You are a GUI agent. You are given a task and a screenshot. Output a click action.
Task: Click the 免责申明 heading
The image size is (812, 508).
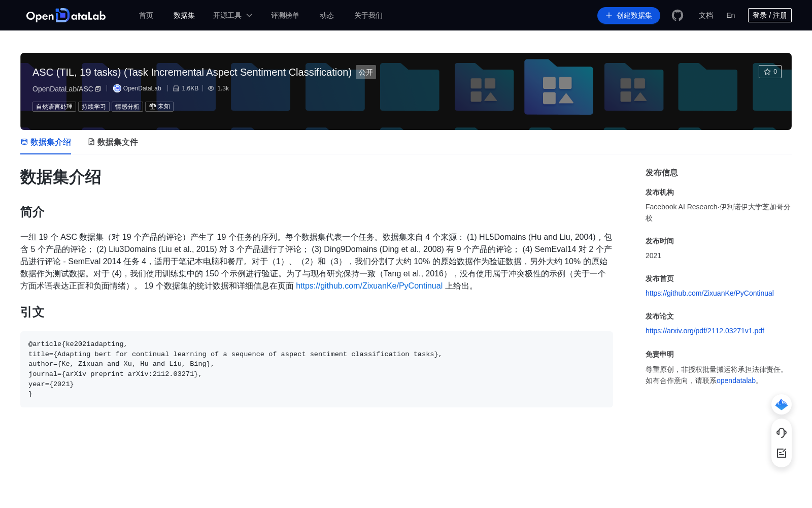[660, 354]
